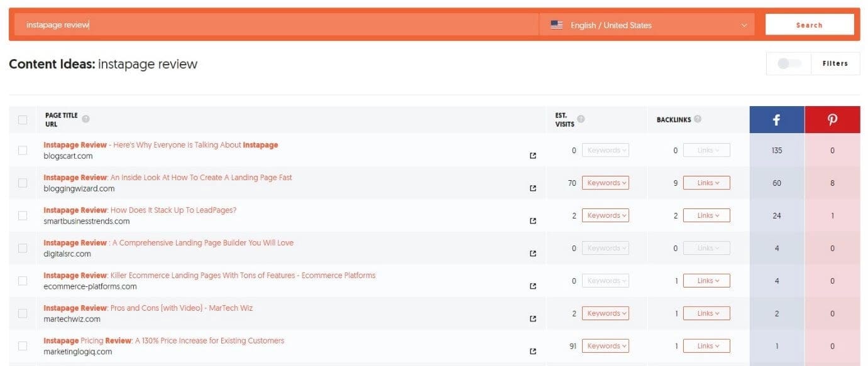Click Pinterest count 8

tap(832, 183)
